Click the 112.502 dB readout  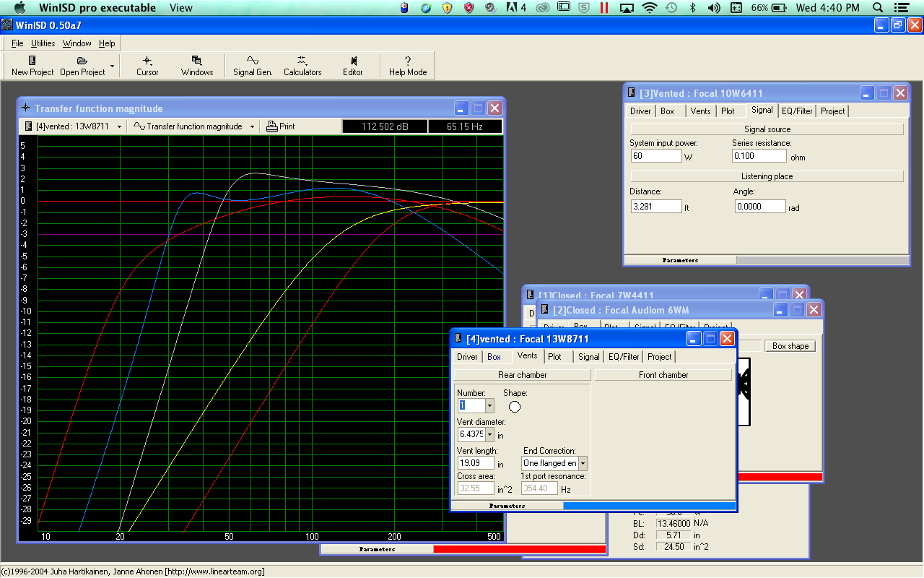[x=385, y=126]
